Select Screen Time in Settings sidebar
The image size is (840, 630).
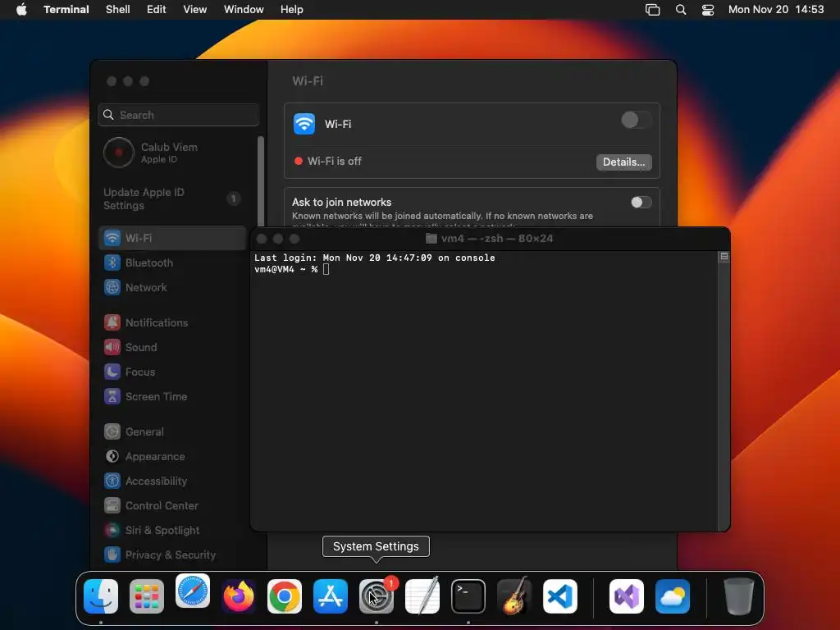click(172, 396)
